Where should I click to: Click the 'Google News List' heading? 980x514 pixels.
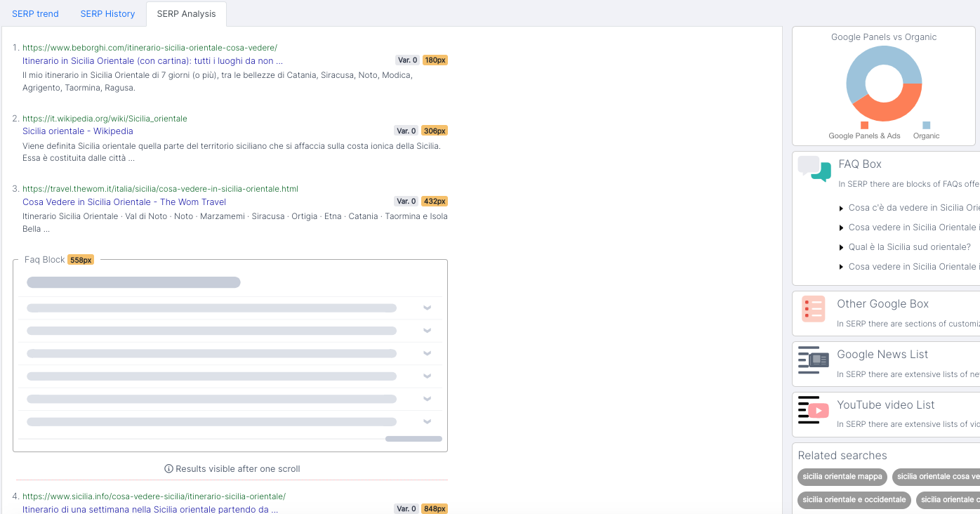coord(882,355)
